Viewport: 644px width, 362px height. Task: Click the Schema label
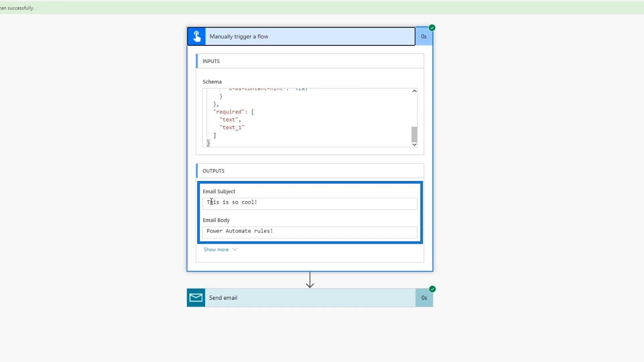(x=212, y=82)
